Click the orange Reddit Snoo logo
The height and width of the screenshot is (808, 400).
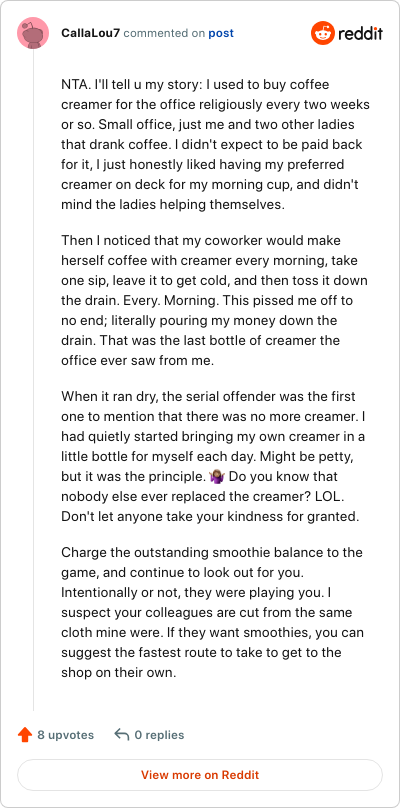(323, 34)
